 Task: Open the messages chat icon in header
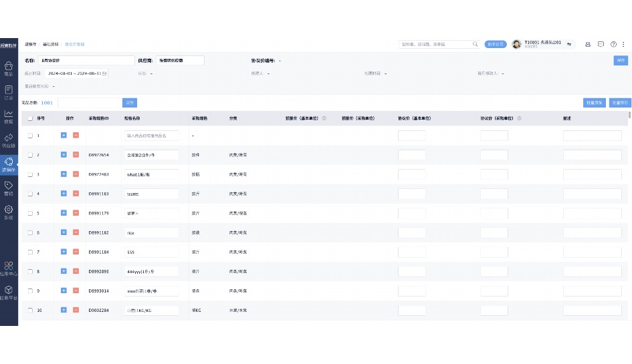click(x=601, y=44)
